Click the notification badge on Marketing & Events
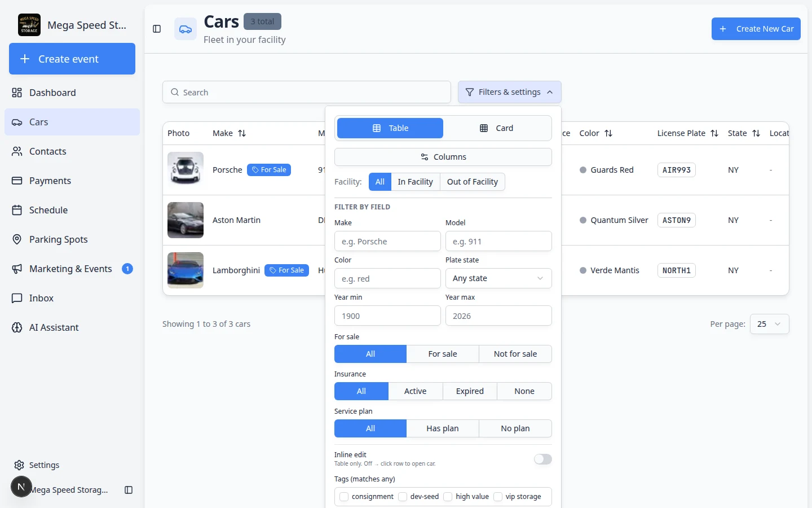The height and width of the screenshot is (508, 812). coord(127,269)
